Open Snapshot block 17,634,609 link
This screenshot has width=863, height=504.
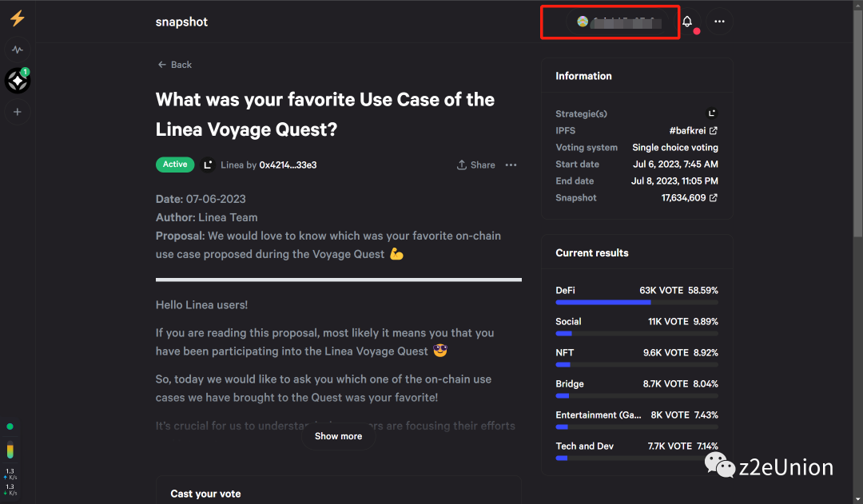pos(689,197)
